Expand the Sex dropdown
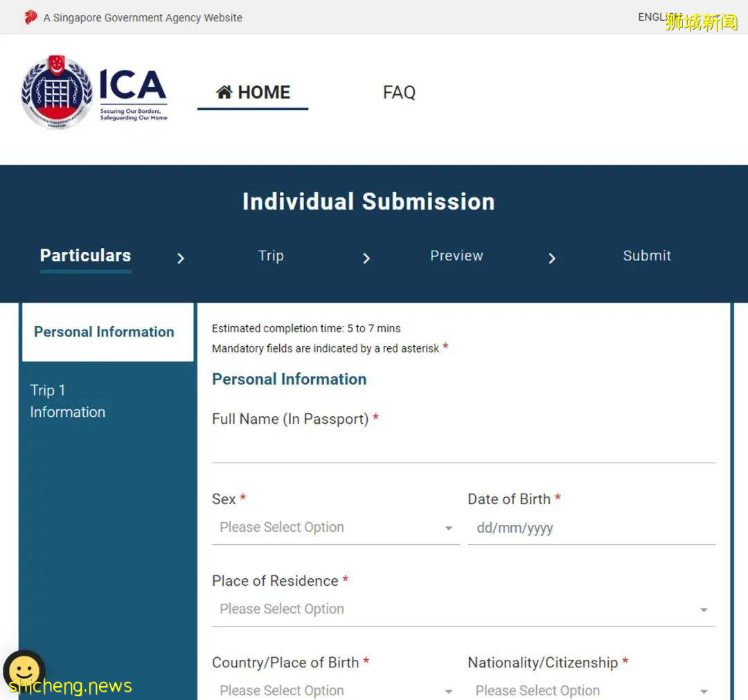 [x=335, y=528]
